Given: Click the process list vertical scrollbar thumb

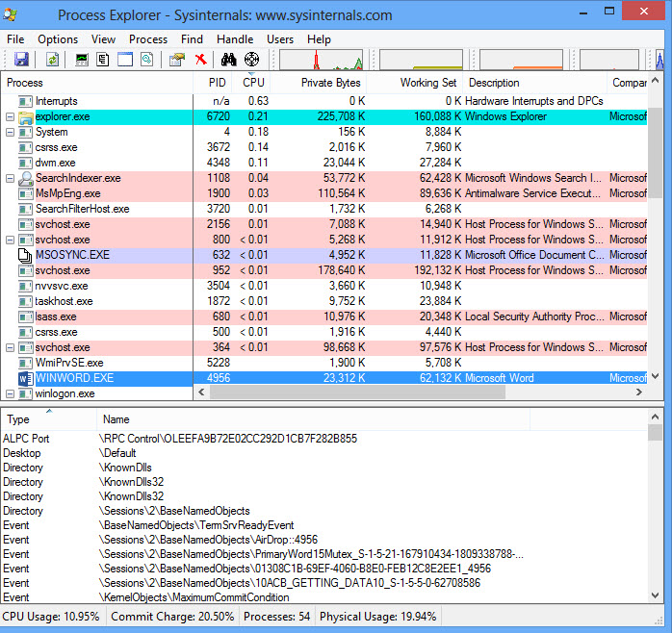Looking at the screenshot, I should pyautogui.click(x=656, y=151).
